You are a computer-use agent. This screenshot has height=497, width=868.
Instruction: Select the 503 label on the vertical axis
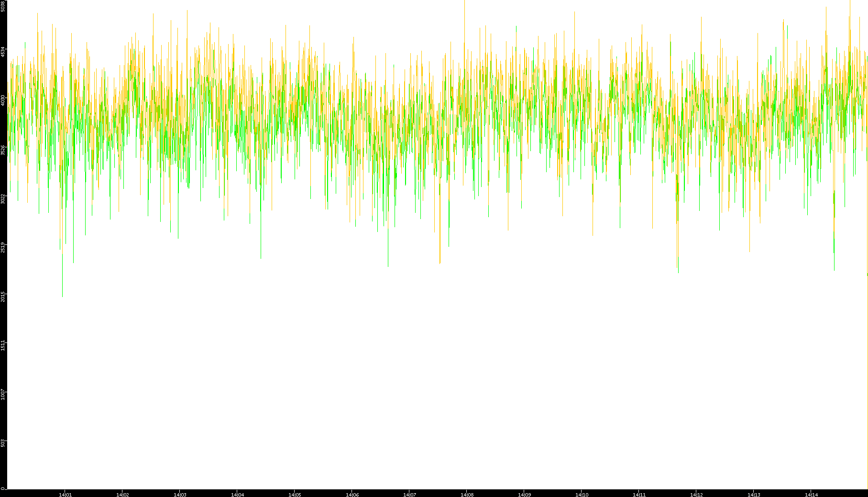tap(3, 443)
